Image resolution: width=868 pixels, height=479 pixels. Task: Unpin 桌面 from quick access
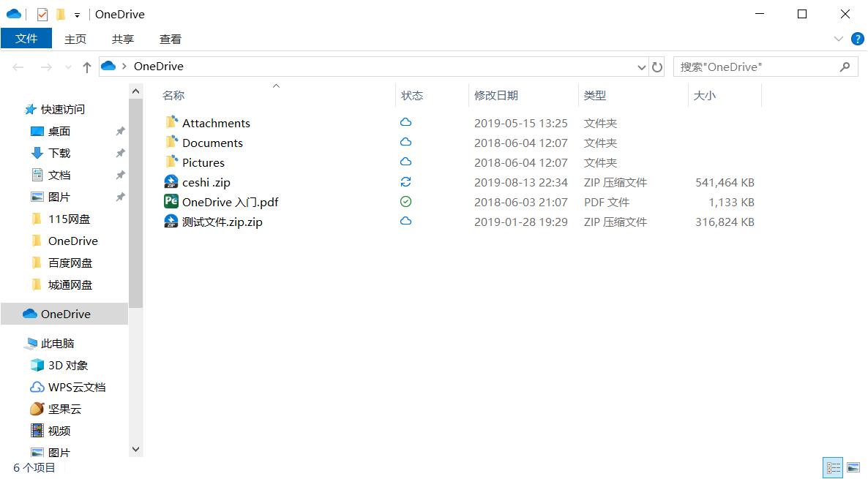[x=119, y=132]
